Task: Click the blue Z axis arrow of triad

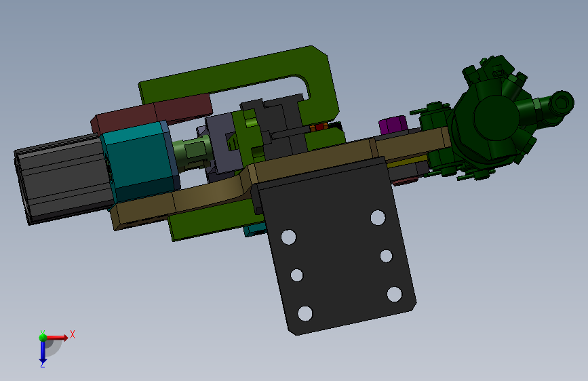Action: (x=43, y=353)
